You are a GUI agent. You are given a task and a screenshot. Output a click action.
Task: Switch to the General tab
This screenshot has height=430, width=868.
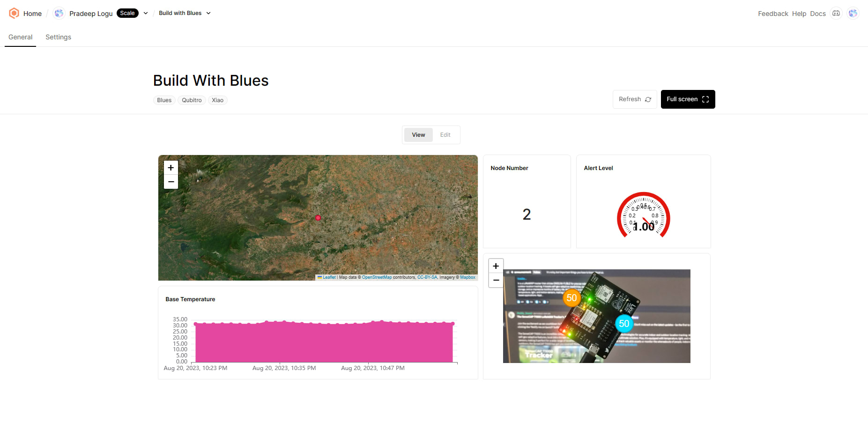(21, 37)
